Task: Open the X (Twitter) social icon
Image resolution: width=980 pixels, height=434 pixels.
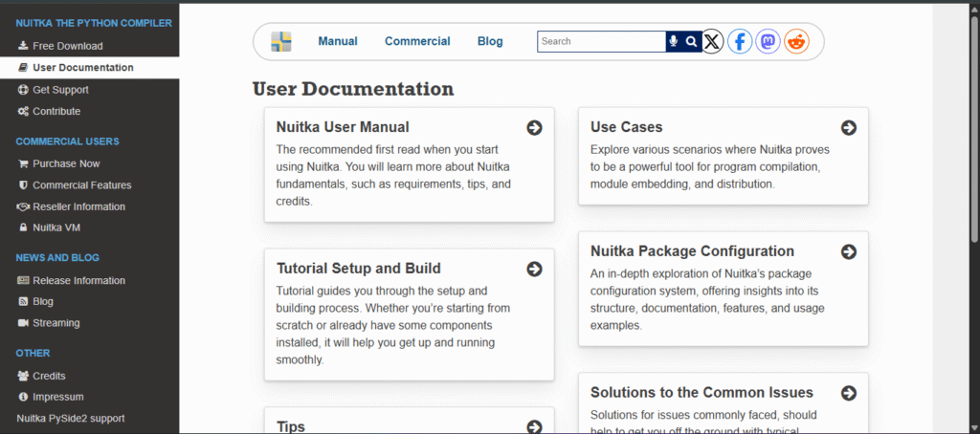Action: click(x=711, y=42)
